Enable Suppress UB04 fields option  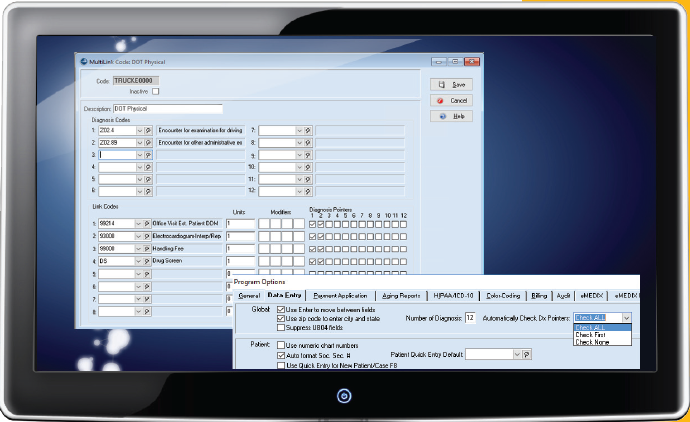tap(281, 328)
